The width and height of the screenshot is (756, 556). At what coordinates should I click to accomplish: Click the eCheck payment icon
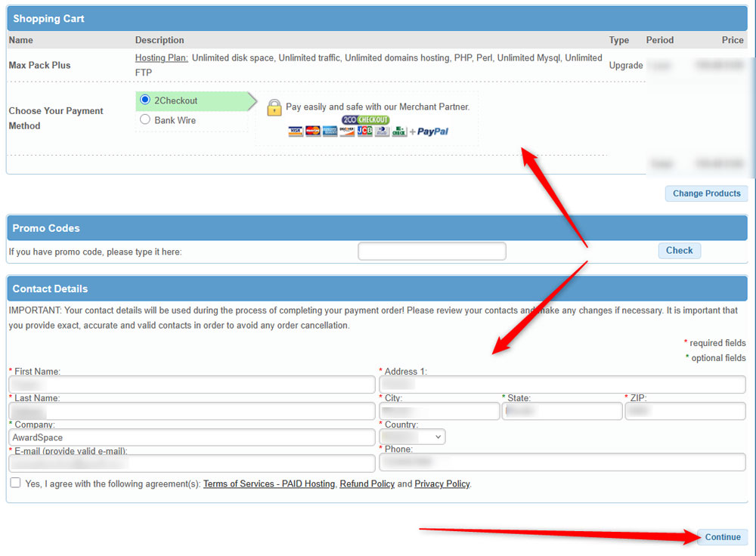398,131
